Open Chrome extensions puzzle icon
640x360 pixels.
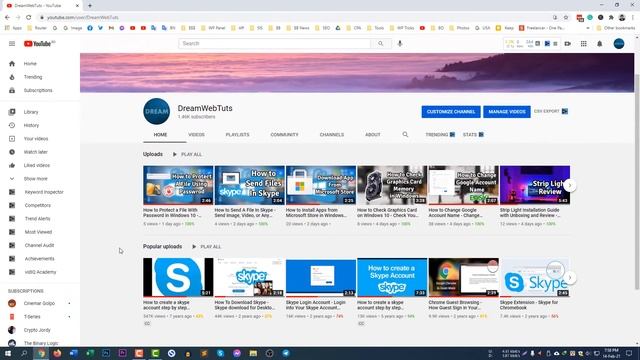click(611, 18)
